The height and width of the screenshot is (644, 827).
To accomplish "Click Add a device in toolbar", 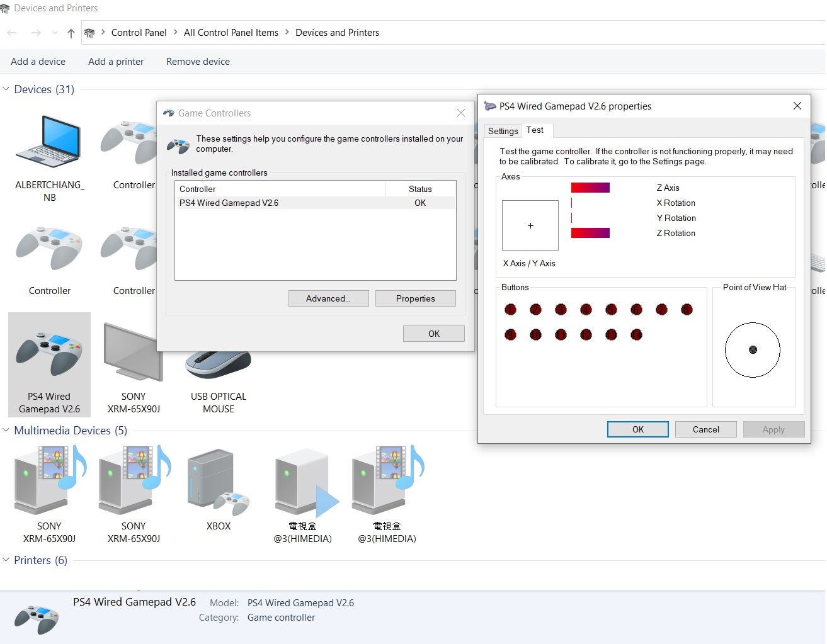I will pyautogui.click(x=38, y=62).
